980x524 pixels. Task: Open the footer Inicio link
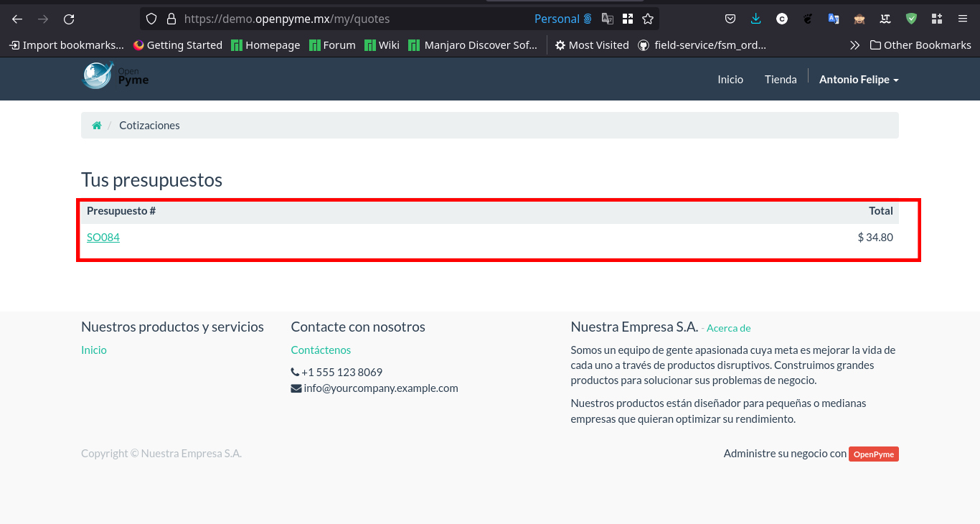click(x=94, y=350)
